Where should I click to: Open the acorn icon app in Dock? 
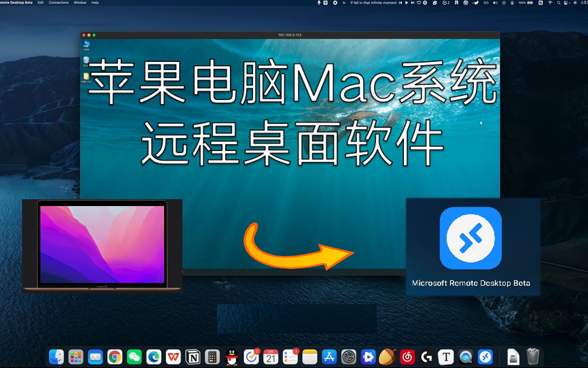click(388, 357)
